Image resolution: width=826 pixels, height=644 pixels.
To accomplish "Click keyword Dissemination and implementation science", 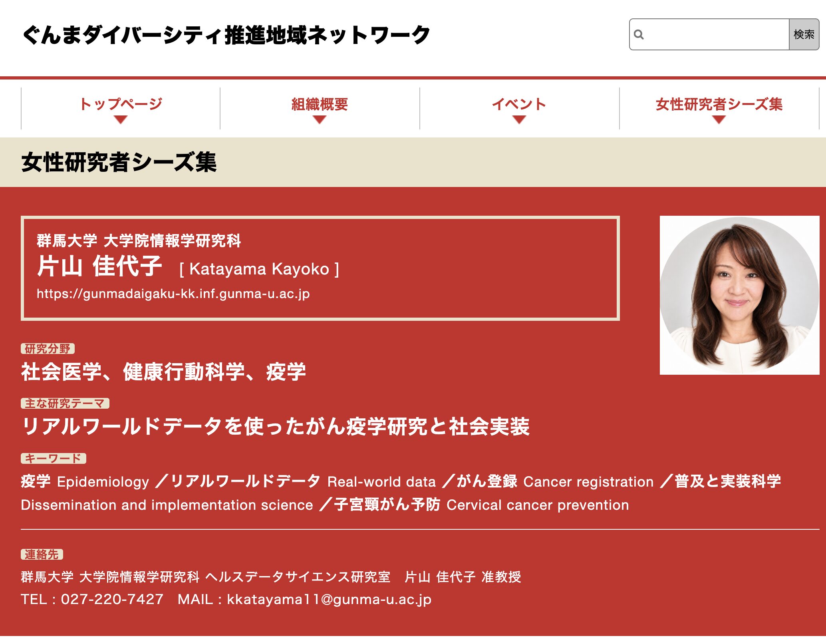I will (167, 505).
